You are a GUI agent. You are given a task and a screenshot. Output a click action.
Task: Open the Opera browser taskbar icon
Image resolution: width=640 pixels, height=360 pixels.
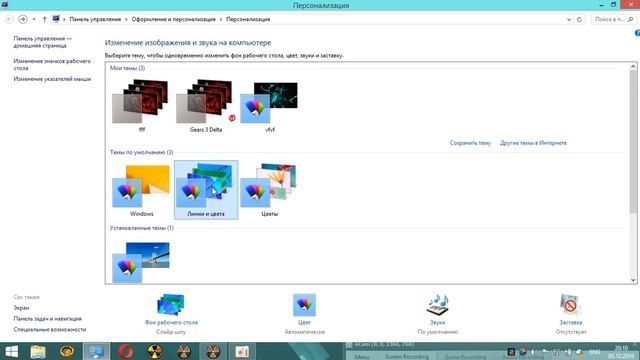pos(126,351)
